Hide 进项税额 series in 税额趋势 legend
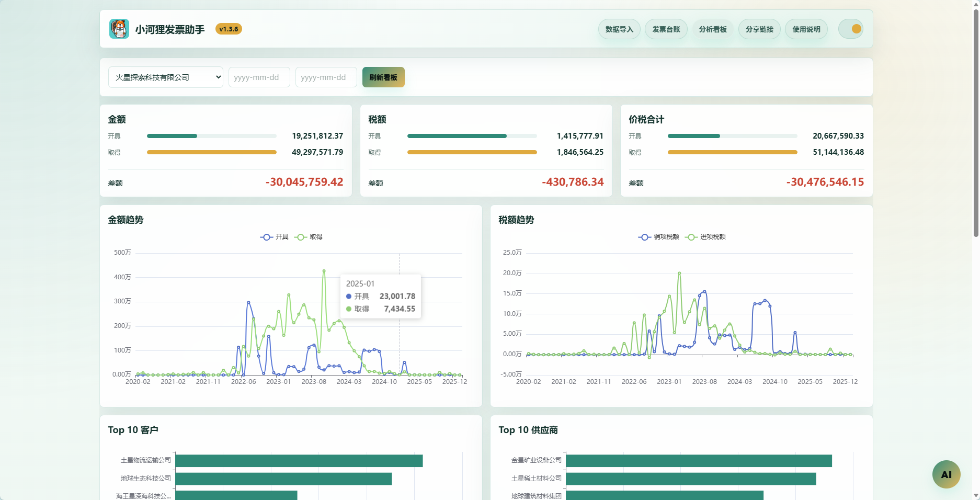The width and height of the screenshot is (980, 500). tap(705, 237)
